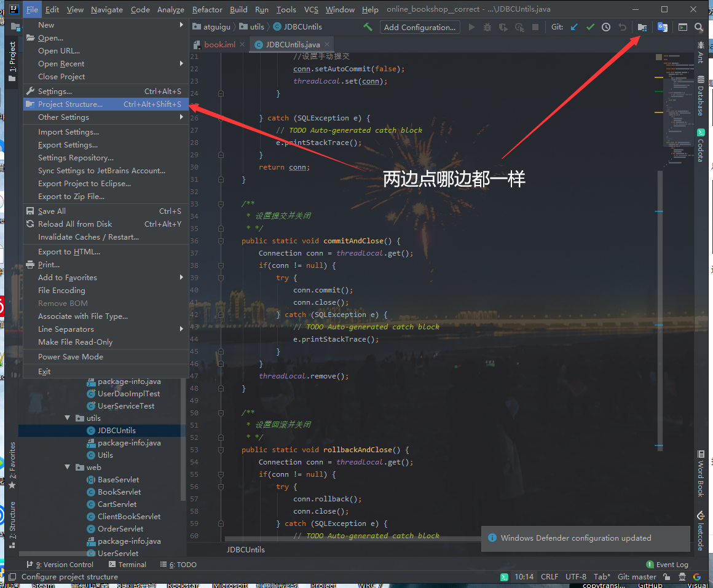Switch to the book.iml tab
Screen dimensions: 713x588
219,44
